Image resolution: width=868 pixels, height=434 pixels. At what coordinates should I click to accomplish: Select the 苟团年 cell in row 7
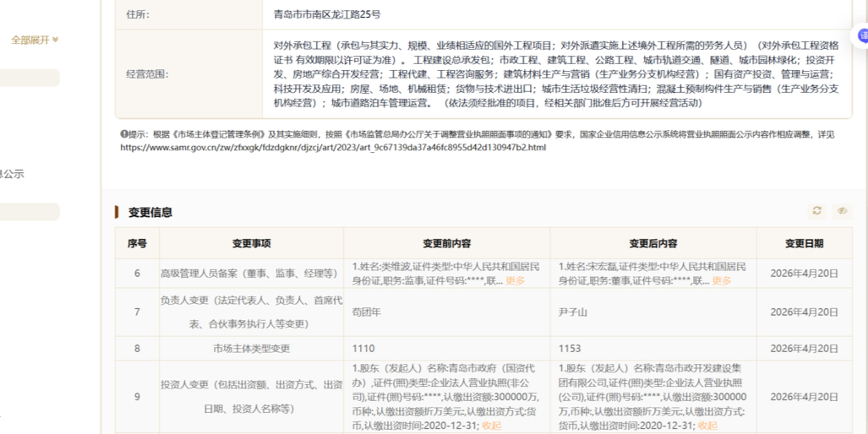click(x=368, y=312)
